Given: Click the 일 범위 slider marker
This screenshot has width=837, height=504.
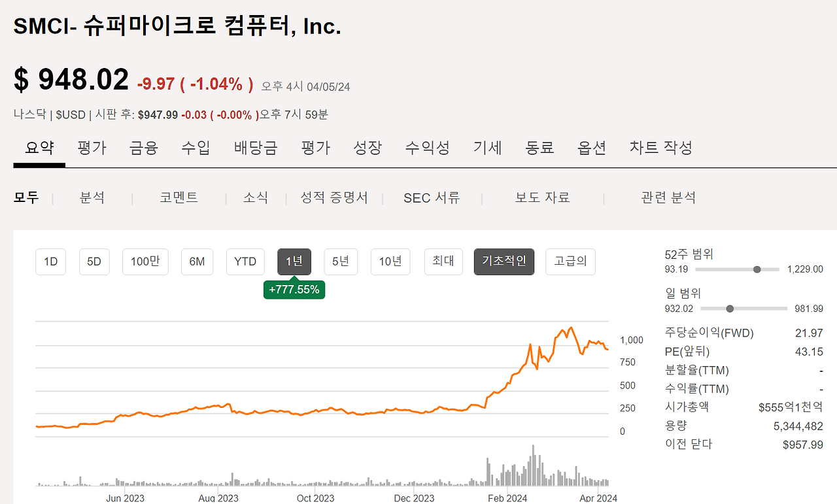Looking at the screenshot, I should click(x=730, y=309).
